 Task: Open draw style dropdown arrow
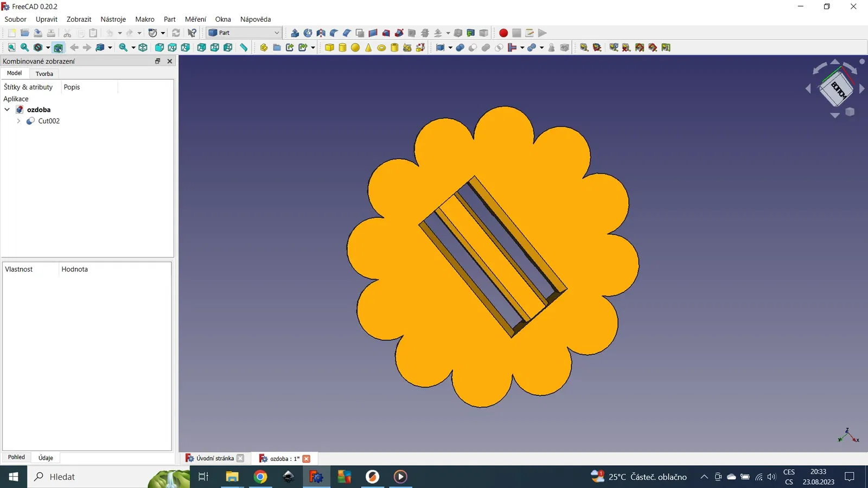tap(48, 48)
